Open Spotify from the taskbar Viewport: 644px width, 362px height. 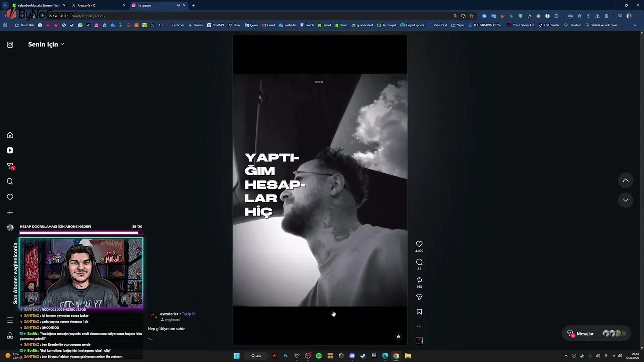319,356
